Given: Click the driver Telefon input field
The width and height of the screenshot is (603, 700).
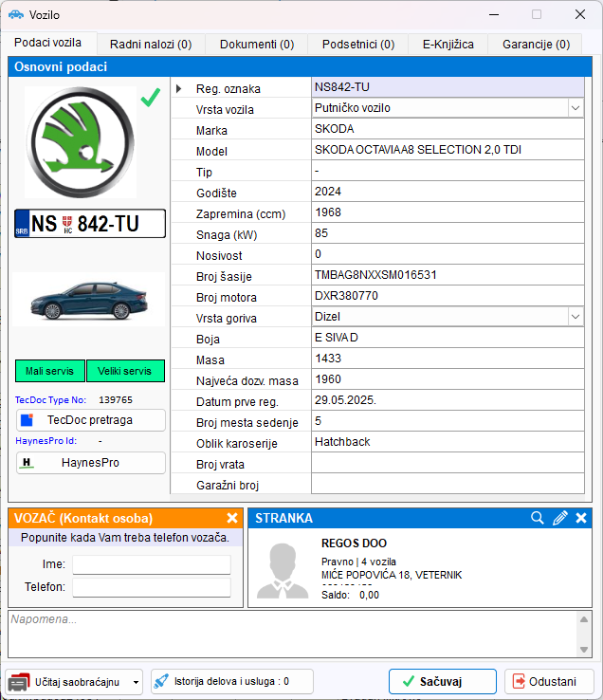Looking at the screenshot, I should [152, 587].
